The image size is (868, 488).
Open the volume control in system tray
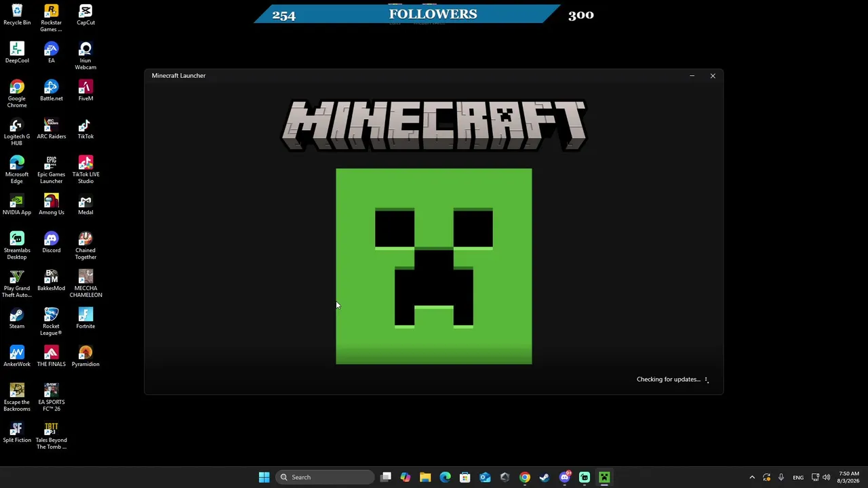pos(826,477)
